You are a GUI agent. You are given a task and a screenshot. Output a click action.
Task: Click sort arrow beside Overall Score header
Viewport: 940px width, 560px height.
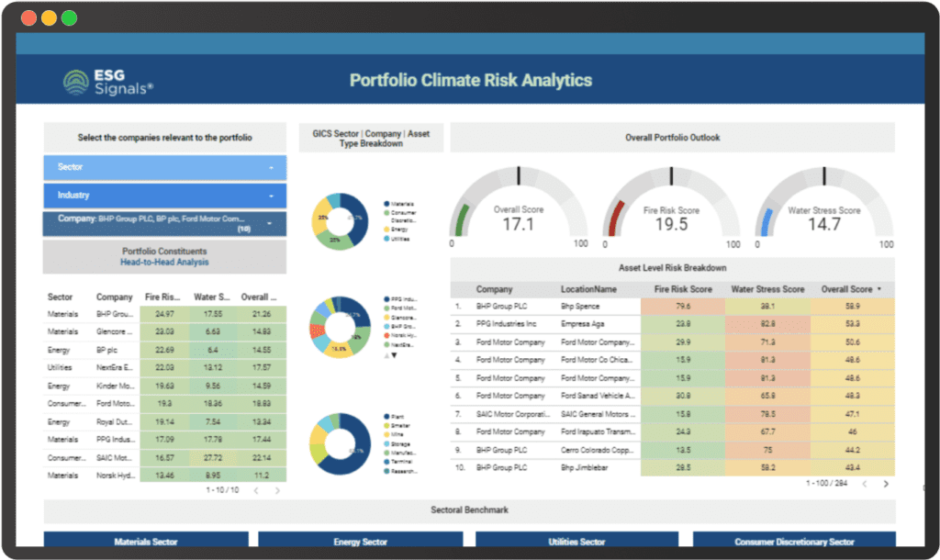click(x=879, y=289)
